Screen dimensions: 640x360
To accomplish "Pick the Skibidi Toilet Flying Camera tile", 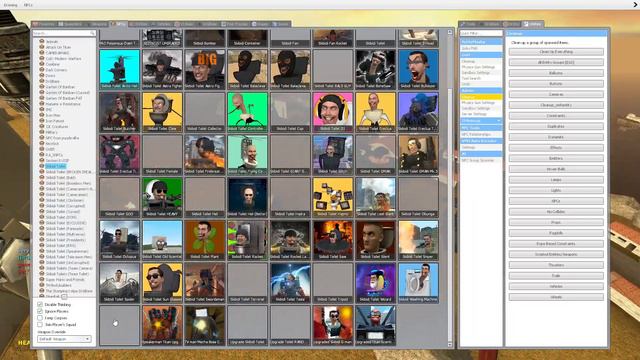I will (x=247, y=155).
